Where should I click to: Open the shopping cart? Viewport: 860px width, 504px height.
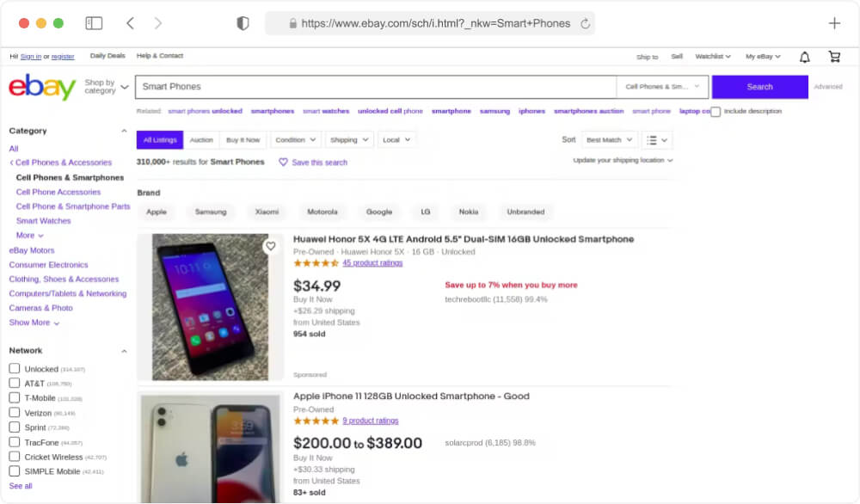[833, 56]
